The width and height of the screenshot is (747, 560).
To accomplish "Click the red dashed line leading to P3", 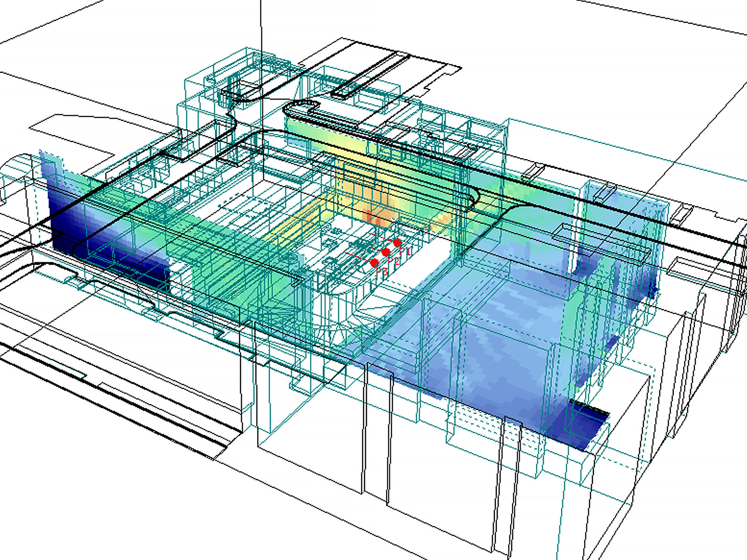I will [x=357, y=256].
